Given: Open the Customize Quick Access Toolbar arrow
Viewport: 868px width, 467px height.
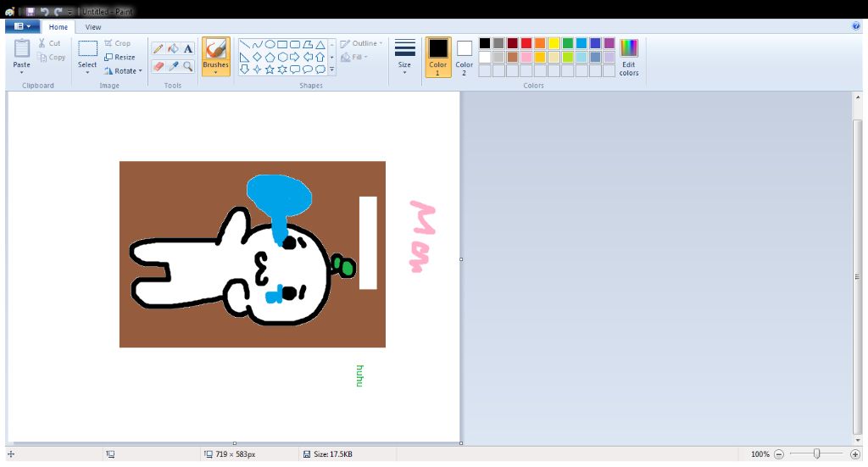Looking at the screenshot, I should point(70,12).
